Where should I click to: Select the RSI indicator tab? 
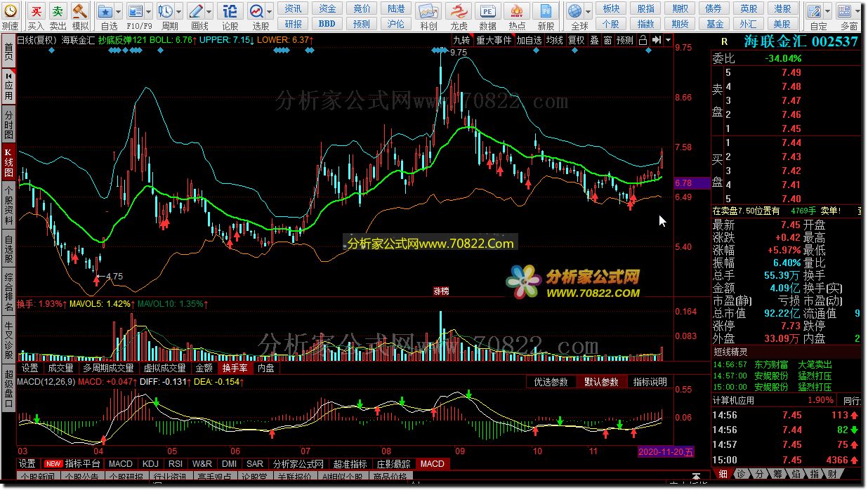pyautogui.click(x=176, y=464)
